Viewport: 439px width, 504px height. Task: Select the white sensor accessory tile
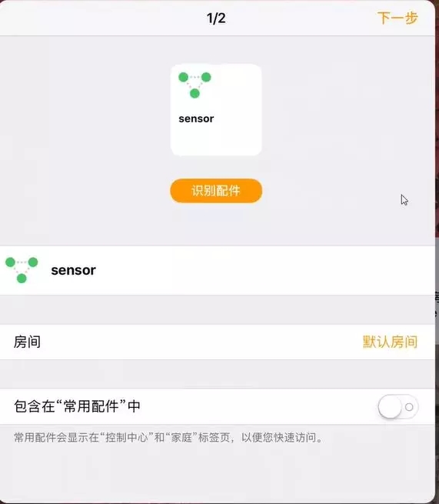click(216, 110)
